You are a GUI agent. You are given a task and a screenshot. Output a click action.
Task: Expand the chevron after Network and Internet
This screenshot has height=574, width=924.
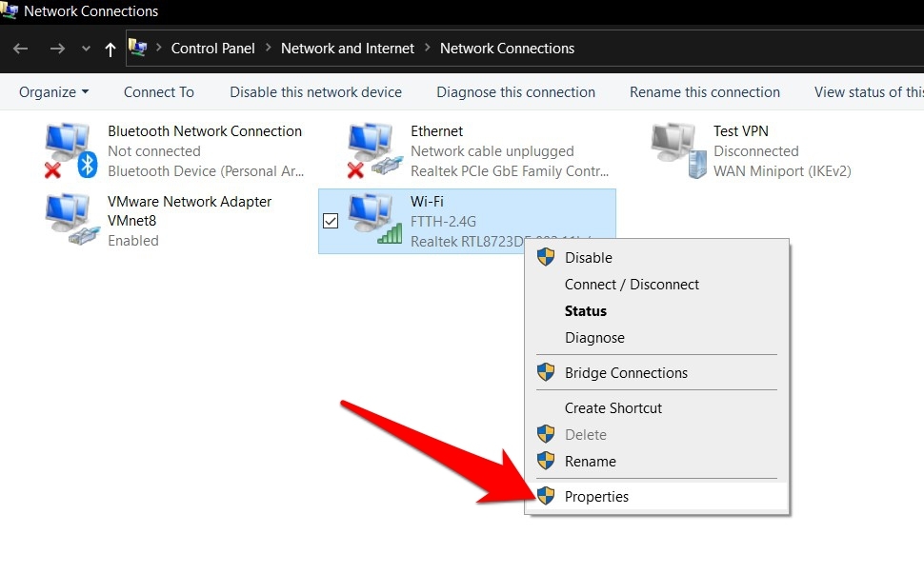[x=428, y=48]
